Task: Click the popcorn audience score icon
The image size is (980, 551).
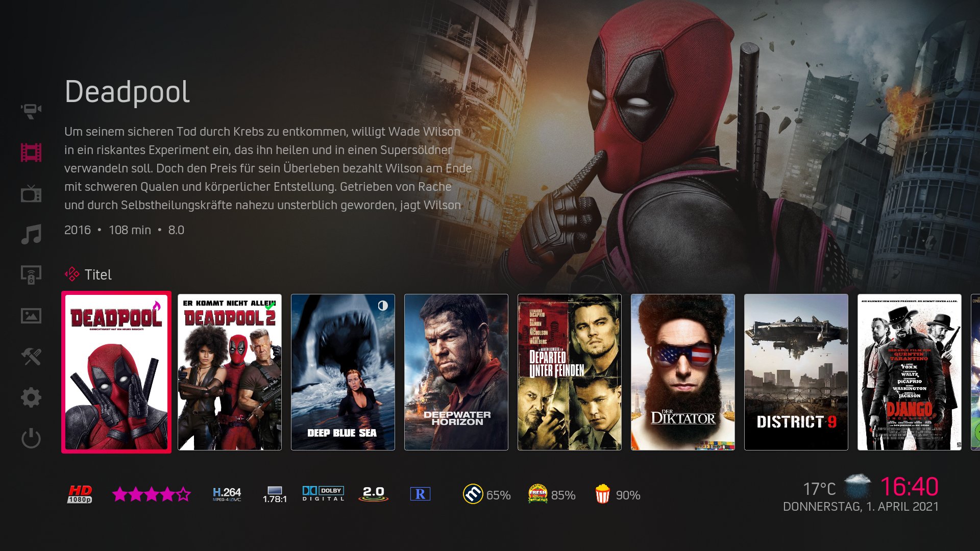Action: click(x=603, y=494)
